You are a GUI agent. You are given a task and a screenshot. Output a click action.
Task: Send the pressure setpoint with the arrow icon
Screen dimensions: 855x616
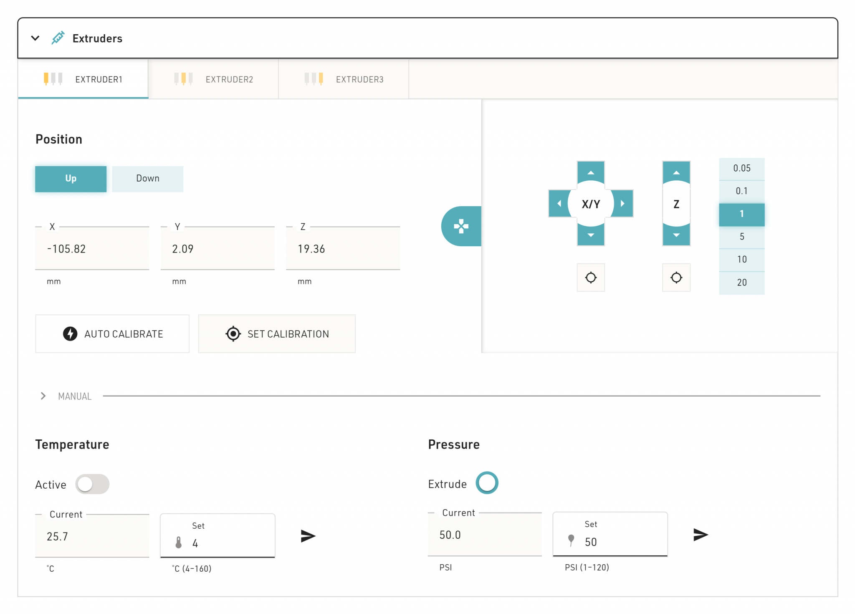[x=701, y=535]
